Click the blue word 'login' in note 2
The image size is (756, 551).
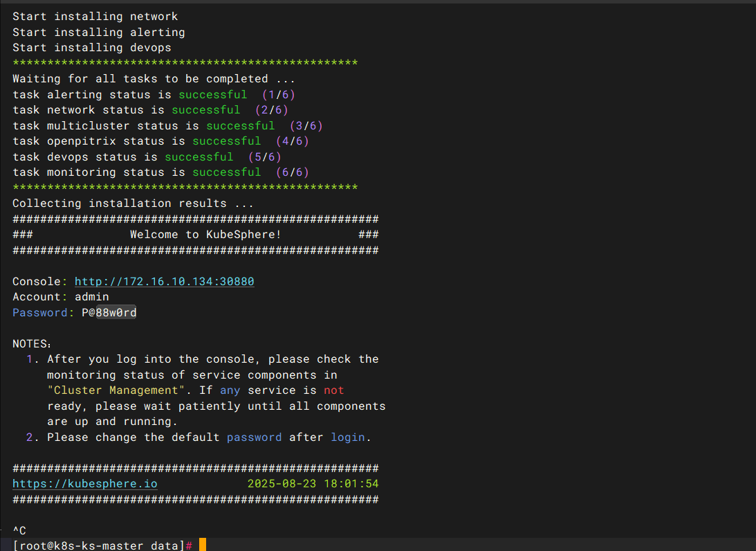click(348, 437)
